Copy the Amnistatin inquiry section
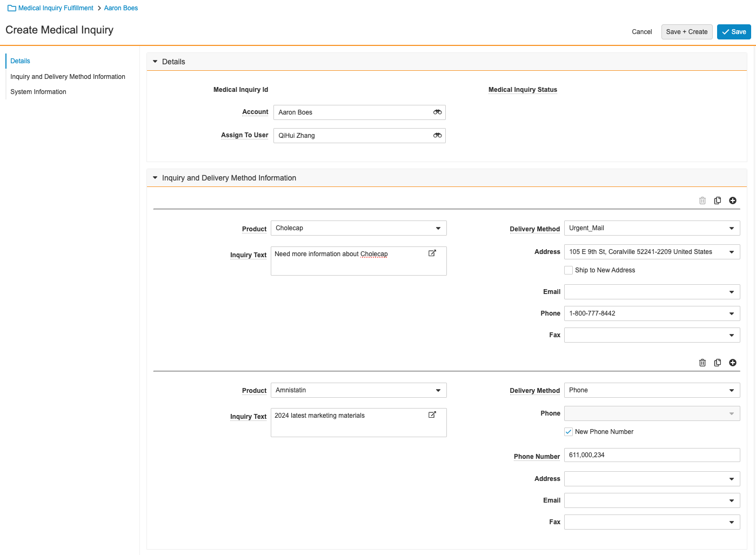756x555 pixels. pos(717,363)
